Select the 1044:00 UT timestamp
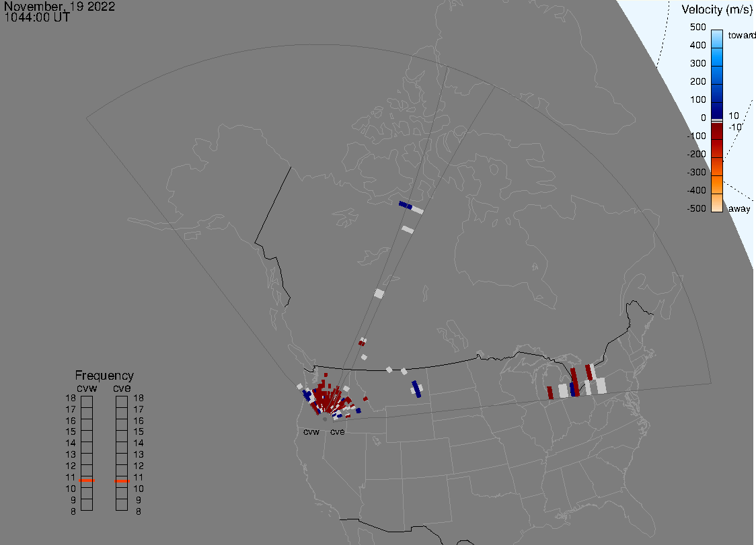This screenshot has height=545, width=756. [37, 17]
